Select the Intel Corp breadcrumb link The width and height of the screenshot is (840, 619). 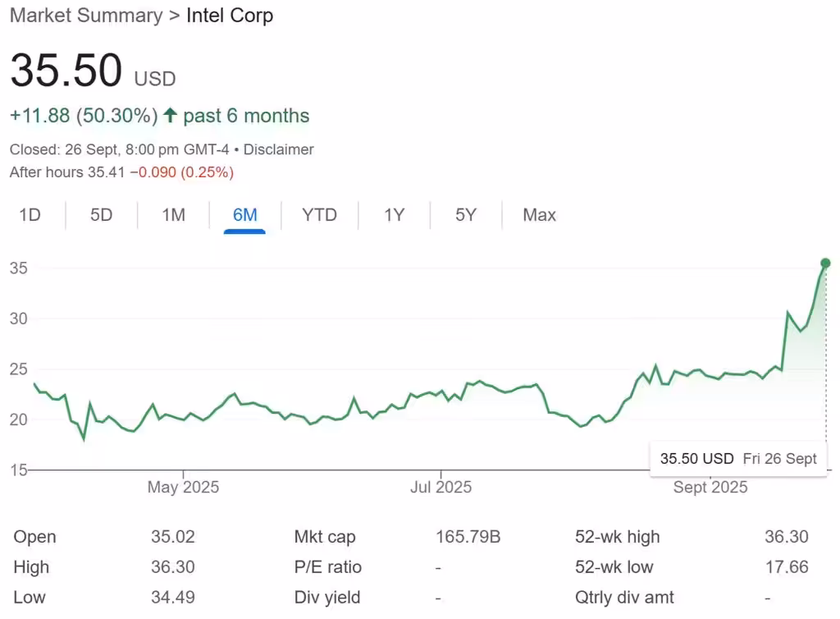tap(231, 15)
